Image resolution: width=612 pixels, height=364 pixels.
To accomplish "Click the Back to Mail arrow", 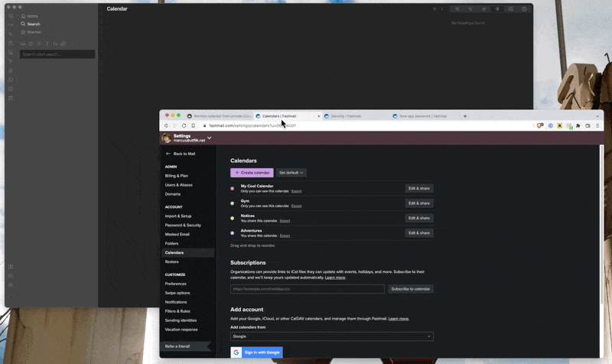I will [168, 154].
